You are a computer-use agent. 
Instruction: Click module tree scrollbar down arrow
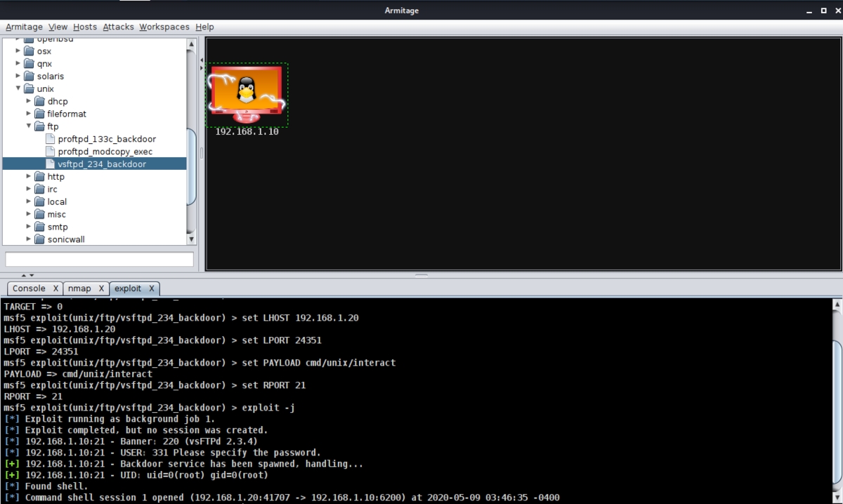pyautogui.click(x=191, y=239)
